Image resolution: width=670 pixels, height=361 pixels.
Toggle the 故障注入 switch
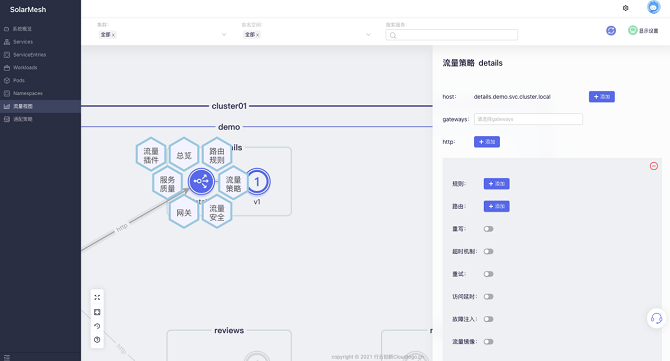click(x=488, y=319)
